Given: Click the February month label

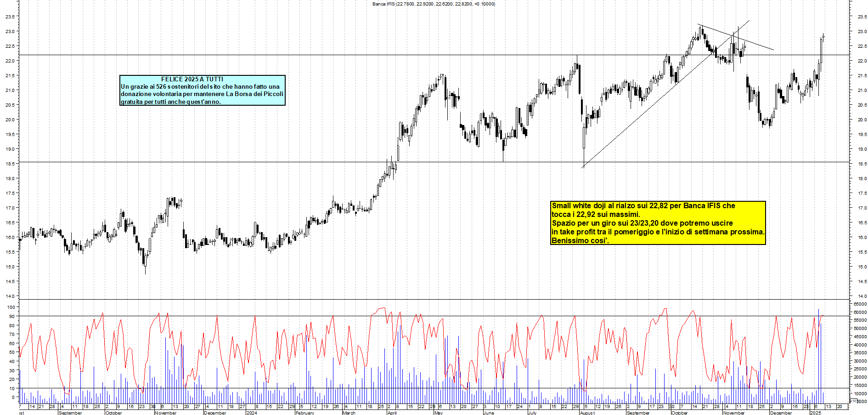Looking at the screenshot, I should point(305,413).
